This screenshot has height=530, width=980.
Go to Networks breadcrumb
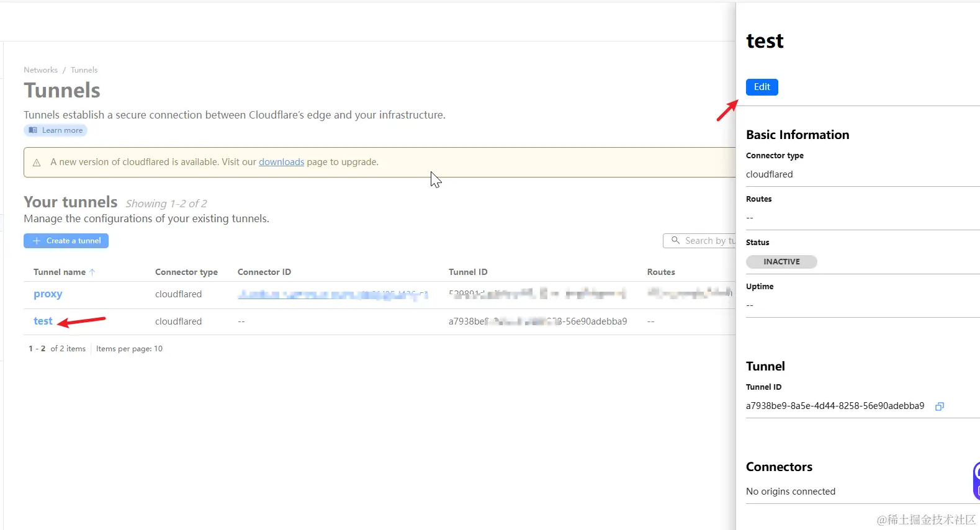click(40, 70)
